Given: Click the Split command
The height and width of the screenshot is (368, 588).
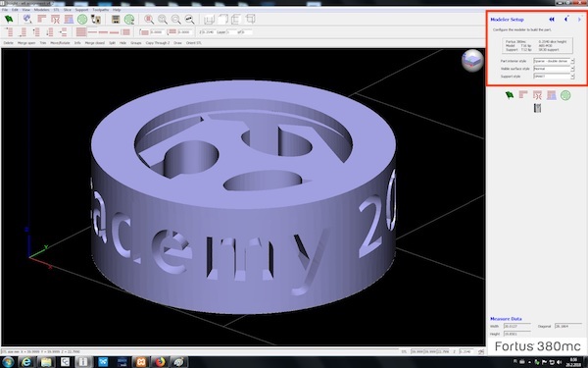Looking at the screenshot, I should (x=112, y=43).
